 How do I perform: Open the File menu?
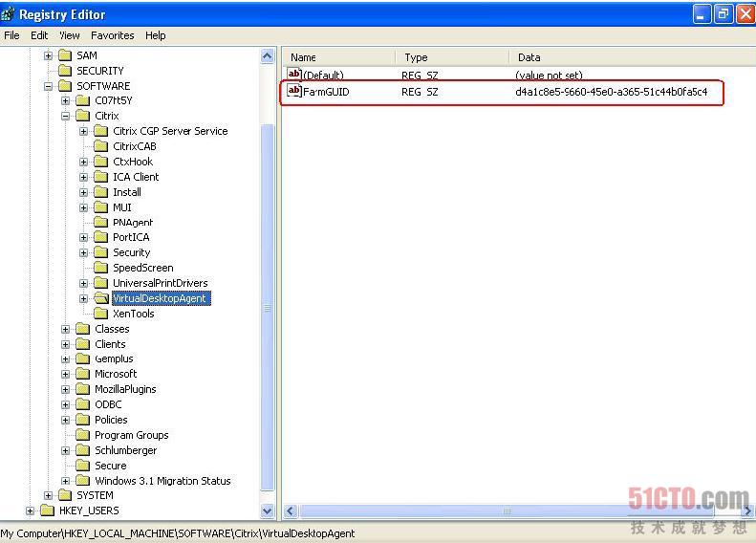tap(11, 35)
